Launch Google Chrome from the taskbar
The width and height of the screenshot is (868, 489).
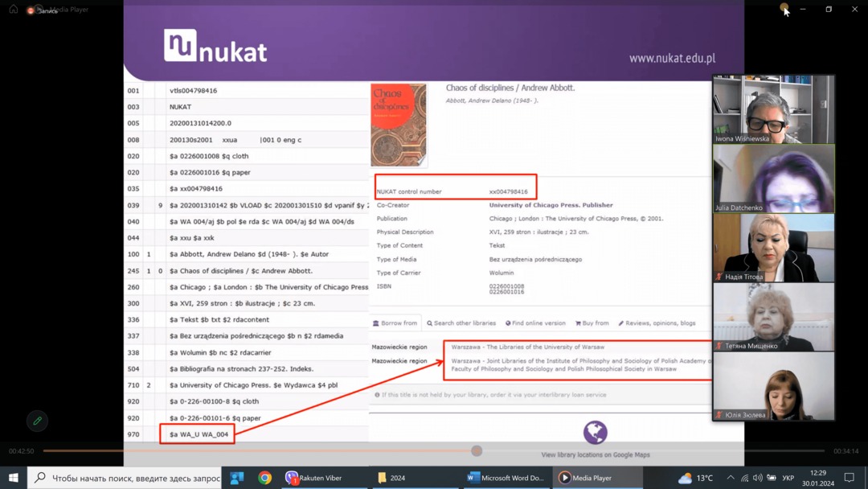(264, 478)
